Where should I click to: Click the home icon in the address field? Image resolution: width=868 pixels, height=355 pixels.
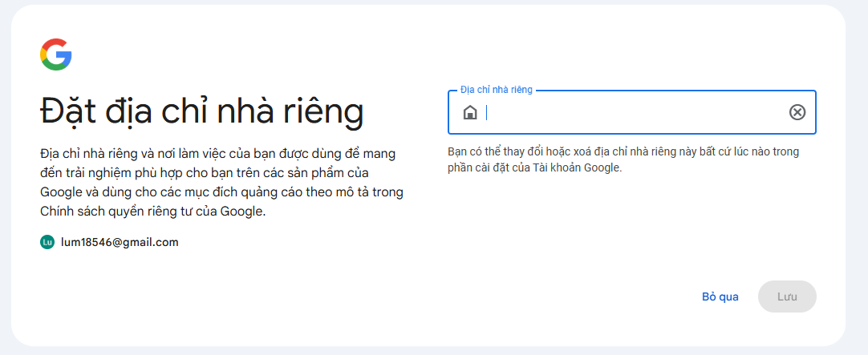click(x=470, y=112)
